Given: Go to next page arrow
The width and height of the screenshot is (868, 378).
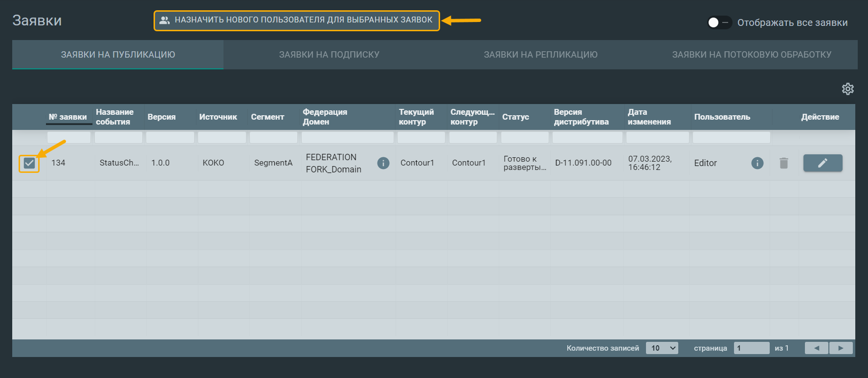Looking at the screenshot, I should tap(841, 348).
